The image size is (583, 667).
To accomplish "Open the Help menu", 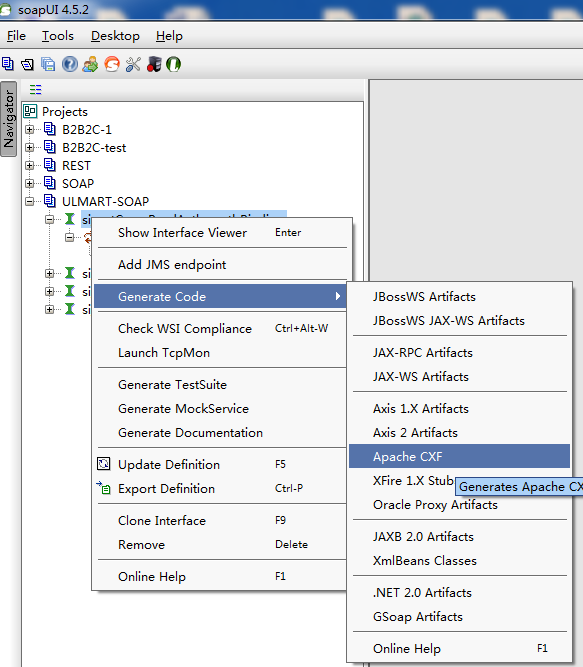I will tap(169, 36).
